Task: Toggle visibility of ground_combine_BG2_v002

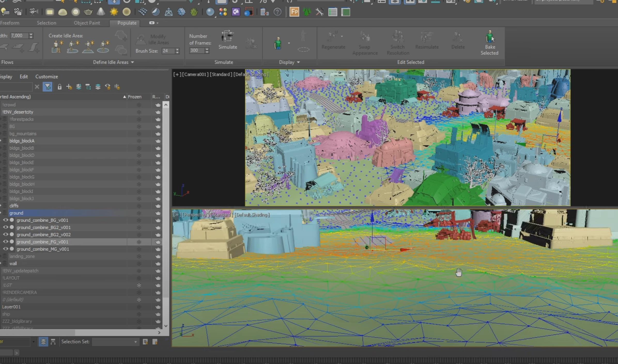Action: coord(5,234)
